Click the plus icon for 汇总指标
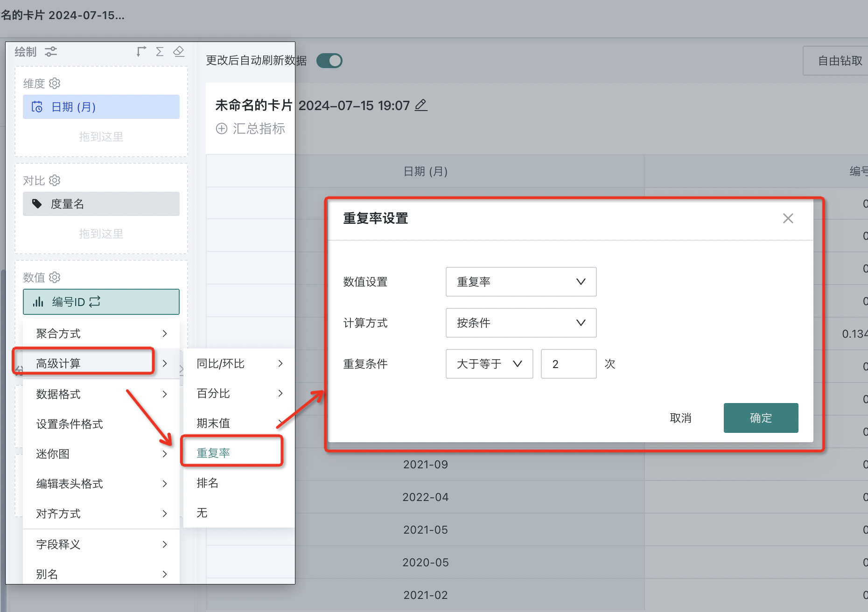The height and width of the screenshot is (612, 868). pyautogui.click(x=222, y=129)
